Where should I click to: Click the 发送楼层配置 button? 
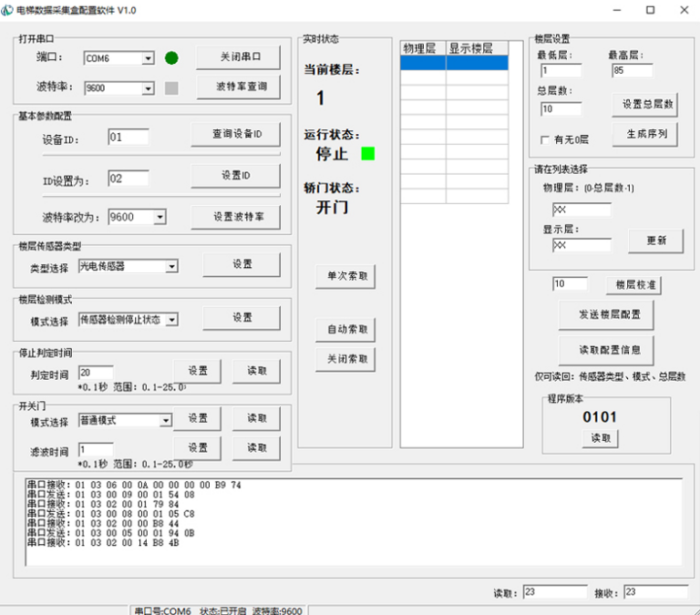pos(606,315)
